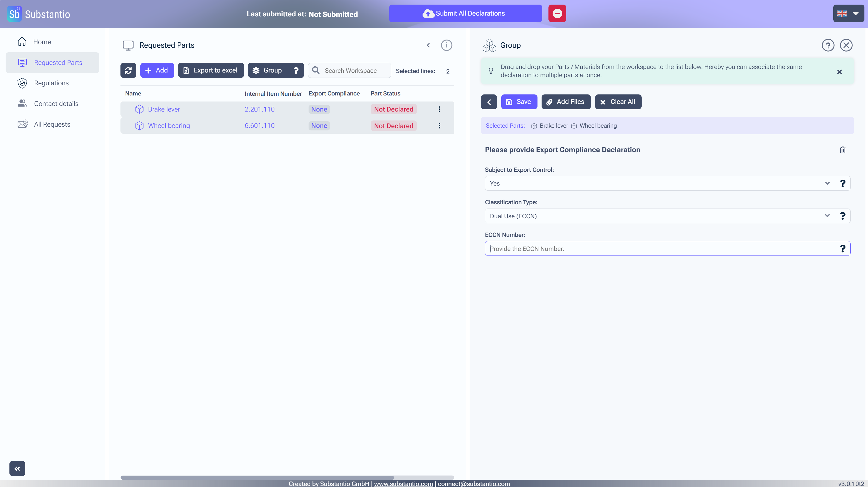Click the red minus button in the header

pyautogui.click(x=557, y=14)
